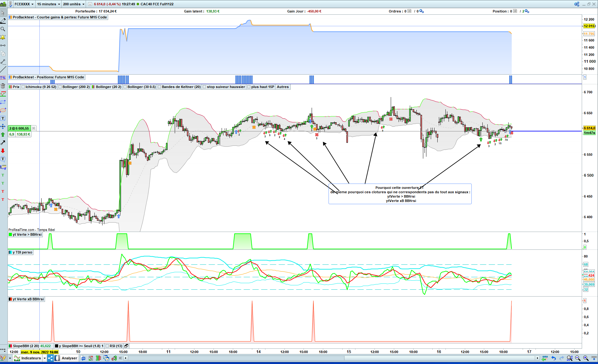
Task: Click the link group pin icon
Action: (x=10, y=4)
